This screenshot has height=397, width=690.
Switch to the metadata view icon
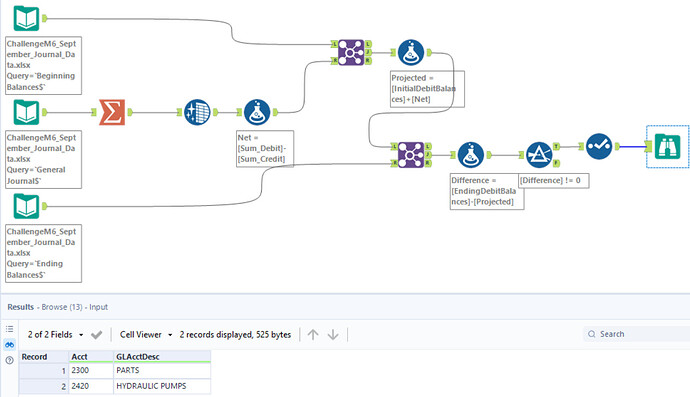coord(9,329)
